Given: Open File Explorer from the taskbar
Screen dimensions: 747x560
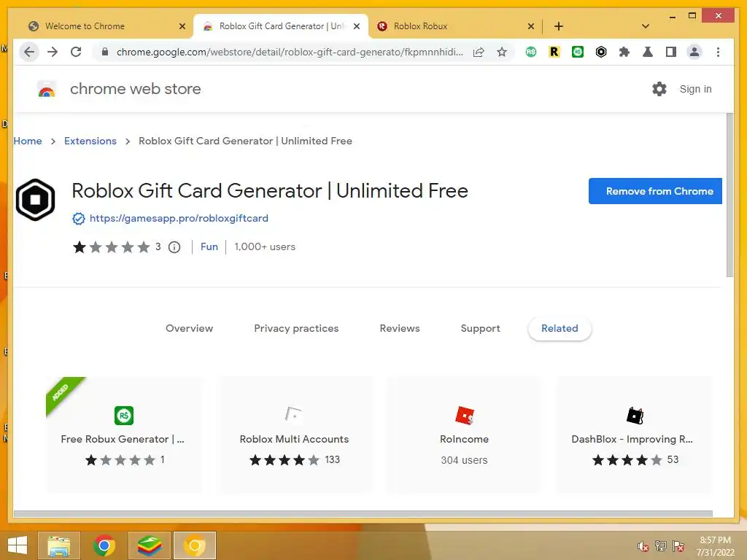Looking at the screenshot, I should click(59, 545).
